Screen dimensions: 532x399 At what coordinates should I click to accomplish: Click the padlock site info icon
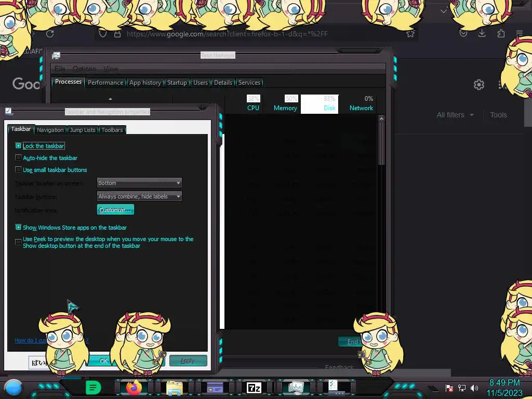(117, 34)
